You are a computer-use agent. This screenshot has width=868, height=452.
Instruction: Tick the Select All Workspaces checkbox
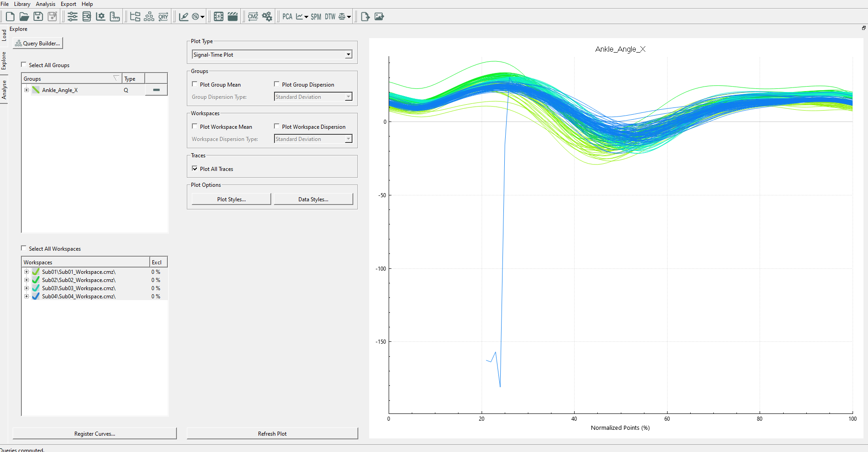pyautogui.click(x=24, y=248)
